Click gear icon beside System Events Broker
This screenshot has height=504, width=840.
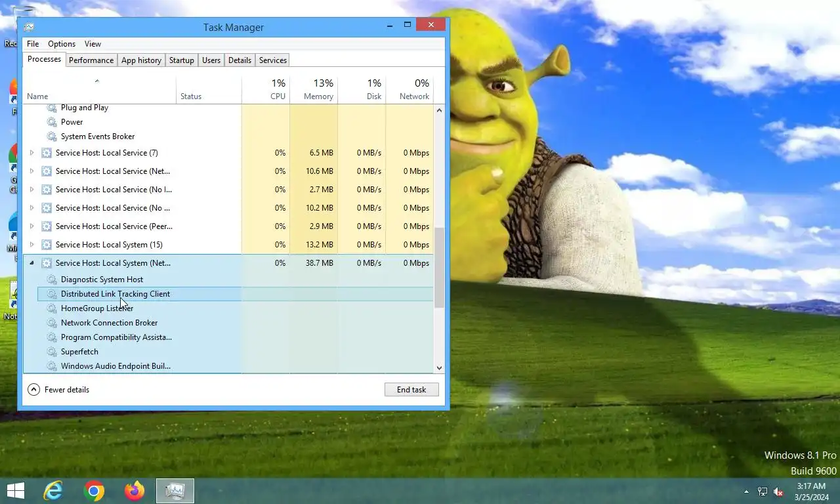[52, 136]
